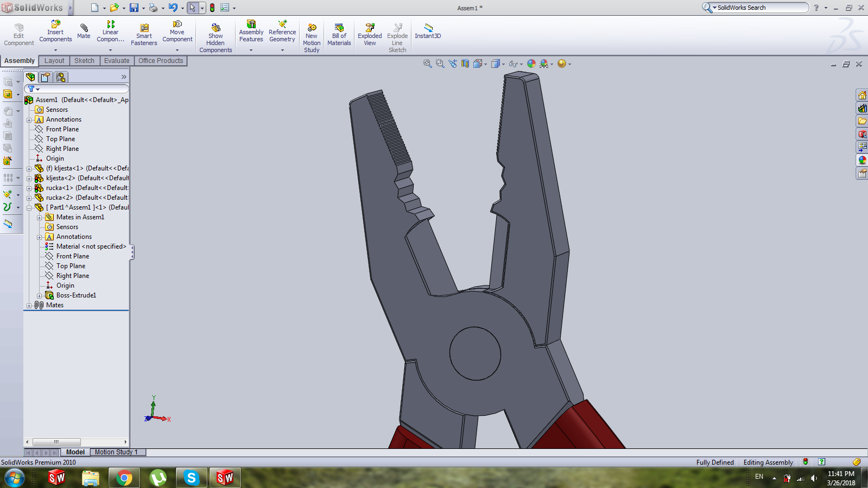Click the Windows Start button
This screenshot has width=868, height=488.
[x=15, y=478]
